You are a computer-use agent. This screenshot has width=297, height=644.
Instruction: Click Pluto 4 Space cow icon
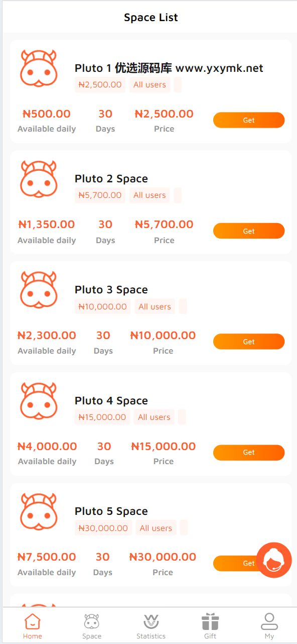tap(39, 401)
